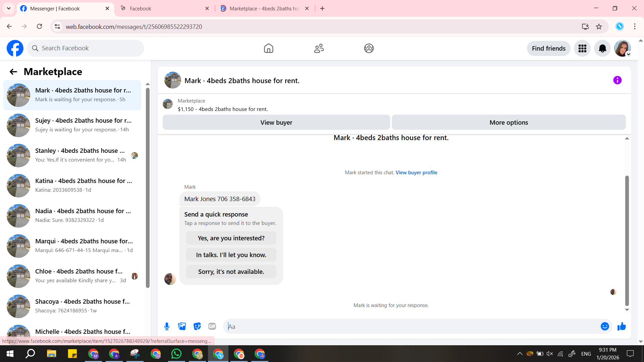Image resolution: width=644 pixels, height=362 pixels.
Task: Focus the message text box
Action: click(413, 326)
